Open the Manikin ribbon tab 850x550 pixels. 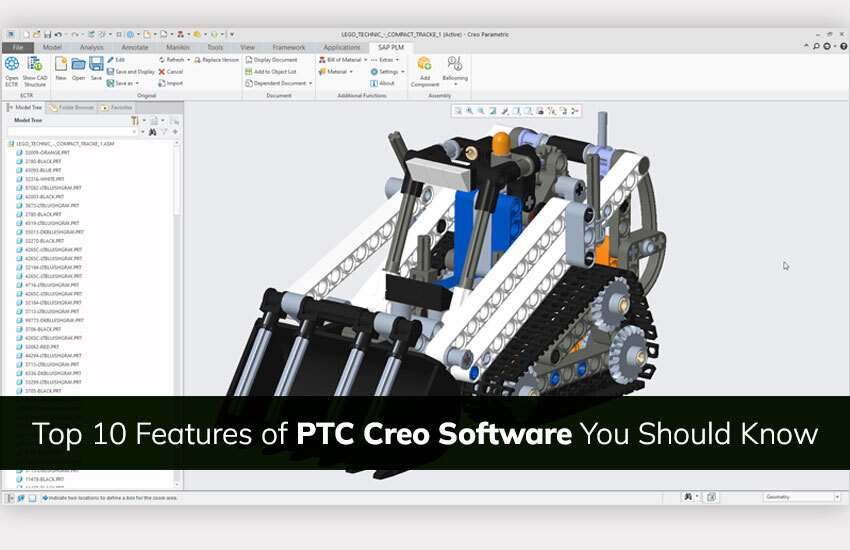click(x=178, y=47)
